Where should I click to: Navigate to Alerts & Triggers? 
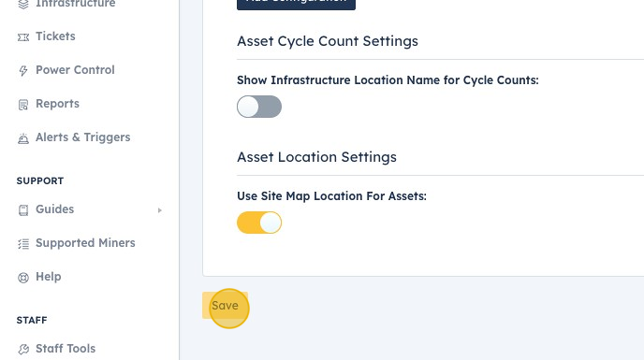pyautogui.click(x=83, y=137)
